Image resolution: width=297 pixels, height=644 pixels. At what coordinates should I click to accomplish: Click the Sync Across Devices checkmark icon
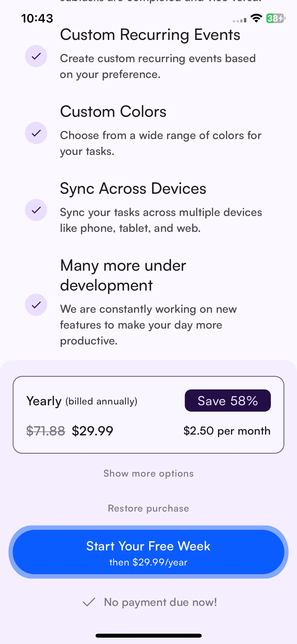pyautogui.click(x=36, y=210)
